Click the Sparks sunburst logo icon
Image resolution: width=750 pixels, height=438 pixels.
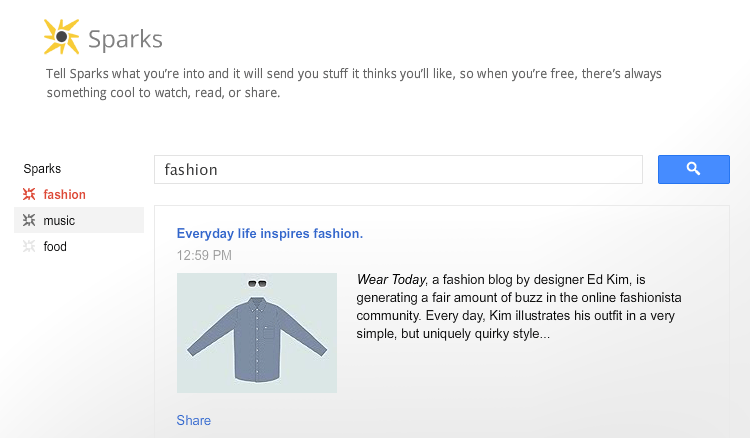pos(61,37)
